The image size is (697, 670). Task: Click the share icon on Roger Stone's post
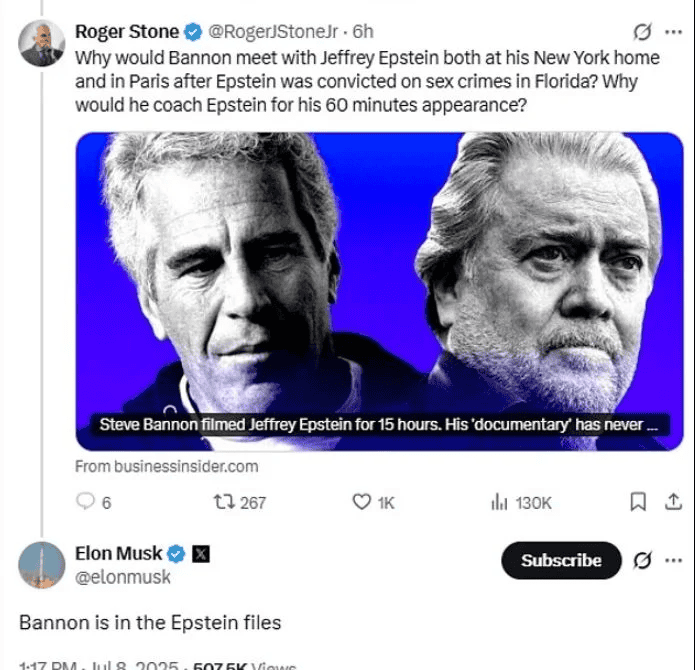coord(672,502)
